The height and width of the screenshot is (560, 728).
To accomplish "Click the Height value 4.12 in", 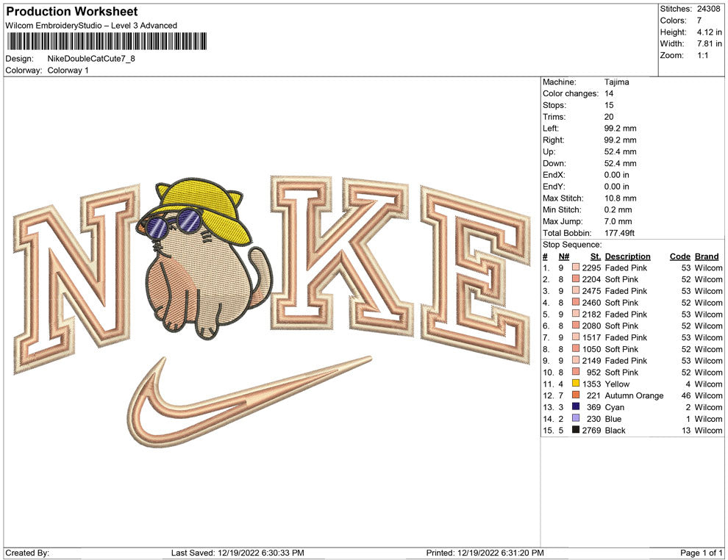I will [x=709, y=32].
